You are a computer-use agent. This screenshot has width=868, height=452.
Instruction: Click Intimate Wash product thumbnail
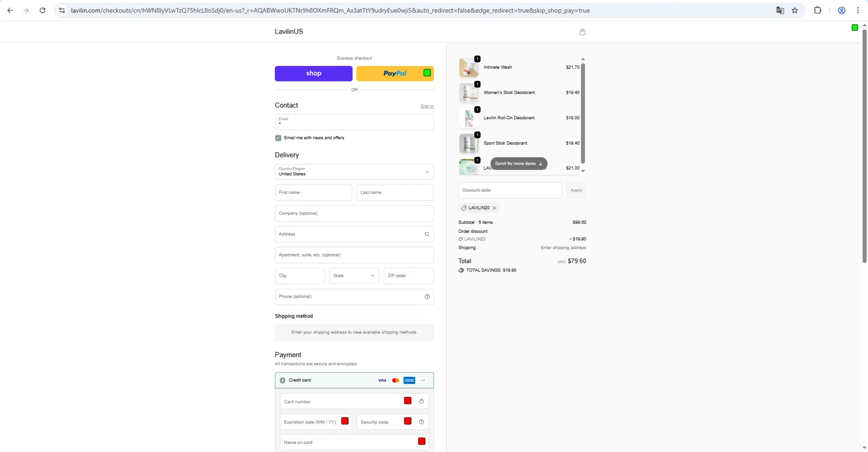click(469, 68)
